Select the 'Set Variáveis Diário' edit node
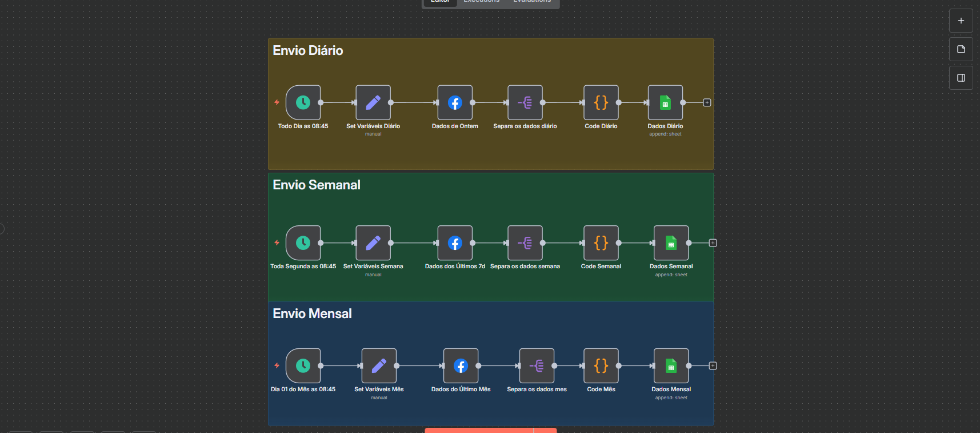 [373, 102]
